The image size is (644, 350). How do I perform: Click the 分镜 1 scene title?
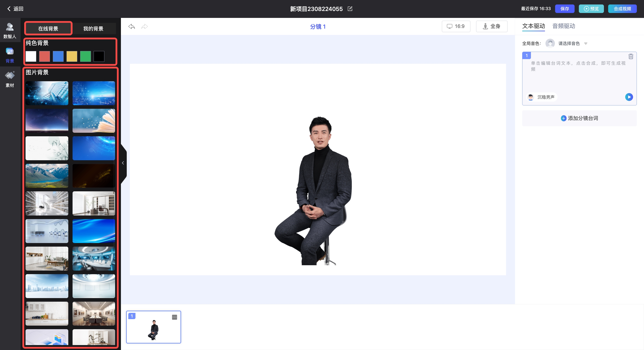(318, 26)
